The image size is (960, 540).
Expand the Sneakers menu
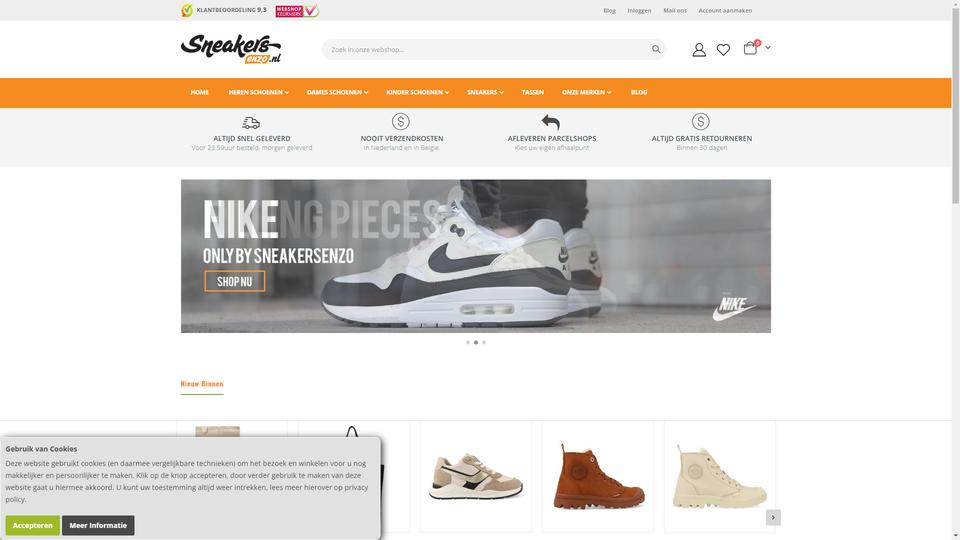click(485, 92)
